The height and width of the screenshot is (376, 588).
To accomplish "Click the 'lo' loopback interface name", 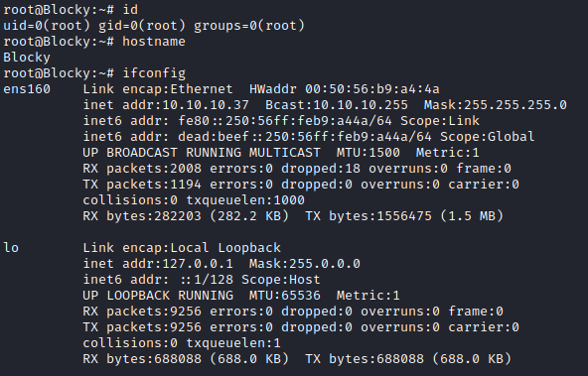I will tap(11, 248).
